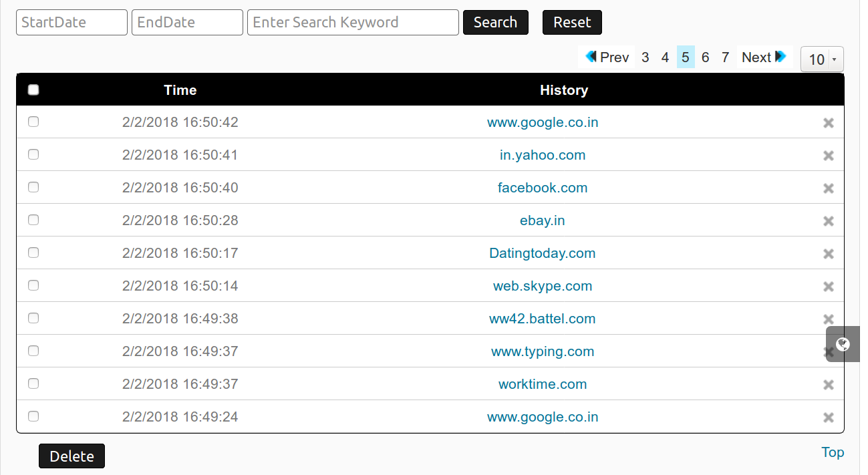Viewport: 868px width, 475px height.
Task: Open the www.google.co.in link at 16:49:24
Action: click(x=543, y=417)
